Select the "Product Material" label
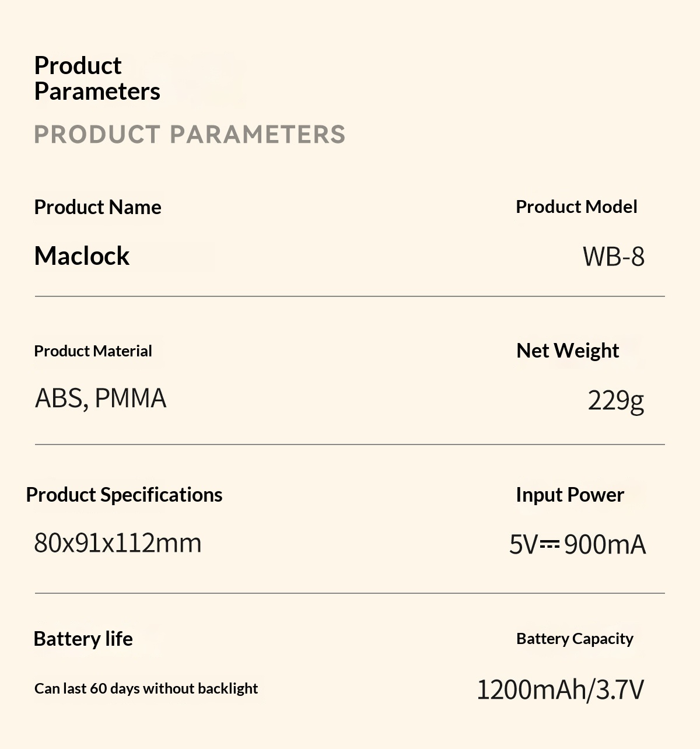This screenshot has width=700, height=749. click(x=93, y=351)
